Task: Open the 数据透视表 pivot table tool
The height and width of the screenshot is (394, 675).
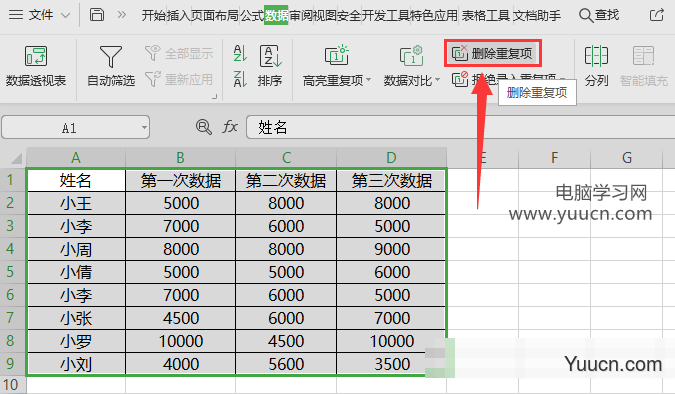Action: pos(36,66)
